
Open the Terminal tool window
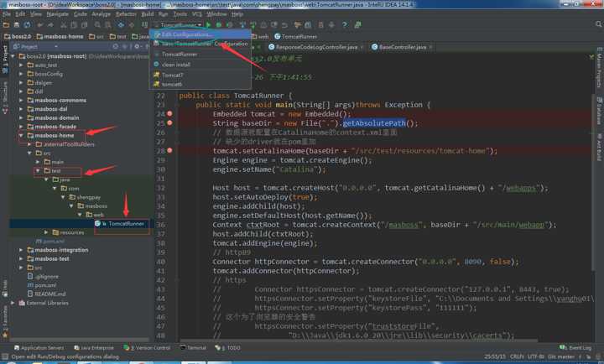pyautogui.click(x=193, y=347)
